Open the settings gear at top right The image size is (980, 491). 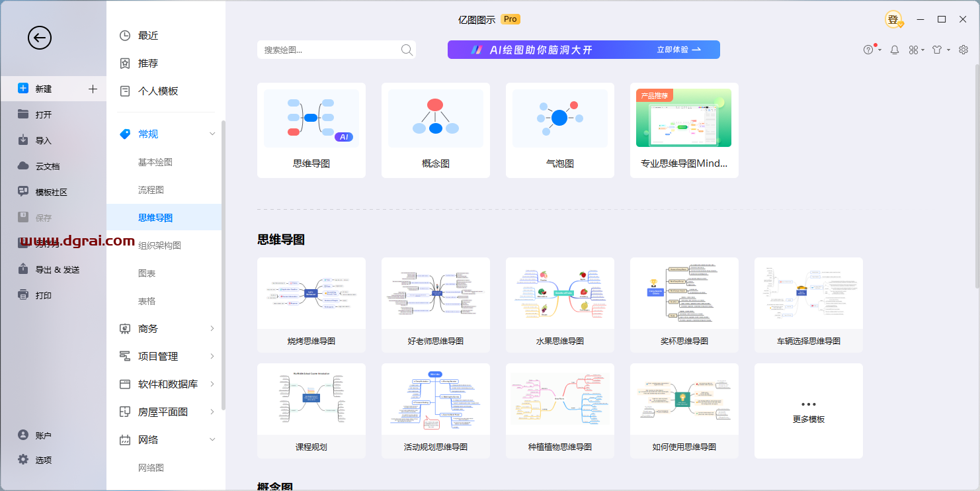[963, 50]
